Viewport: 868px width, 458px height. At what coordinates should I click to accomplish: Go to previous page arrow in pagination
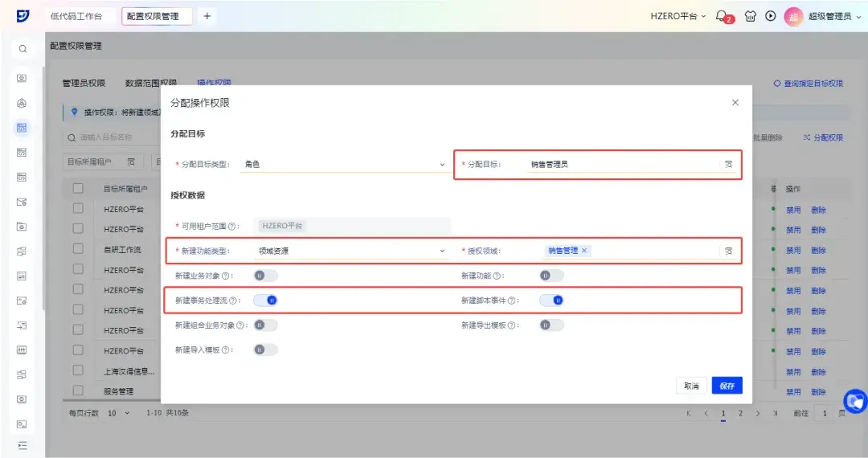pyautogui.click(x=706, y=413)
